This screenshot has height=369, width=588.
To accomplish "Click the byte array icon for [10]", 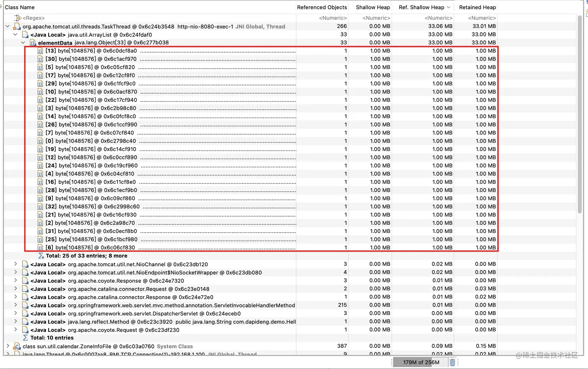I will click(40, 92).
